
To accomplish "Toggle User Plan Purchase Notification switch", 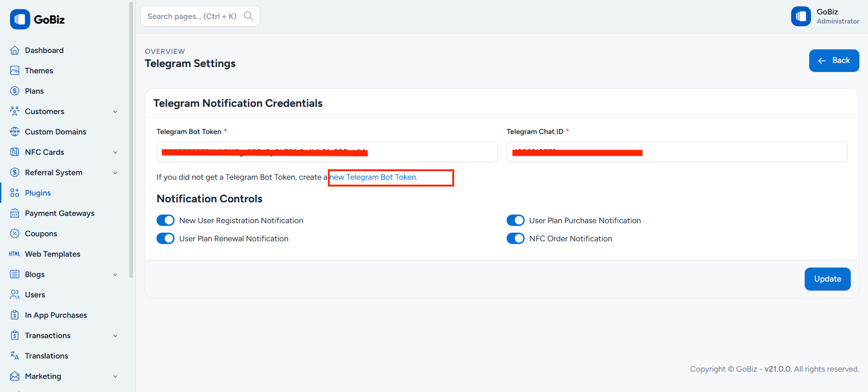I will pyautogui.click(x=516, y=220).
